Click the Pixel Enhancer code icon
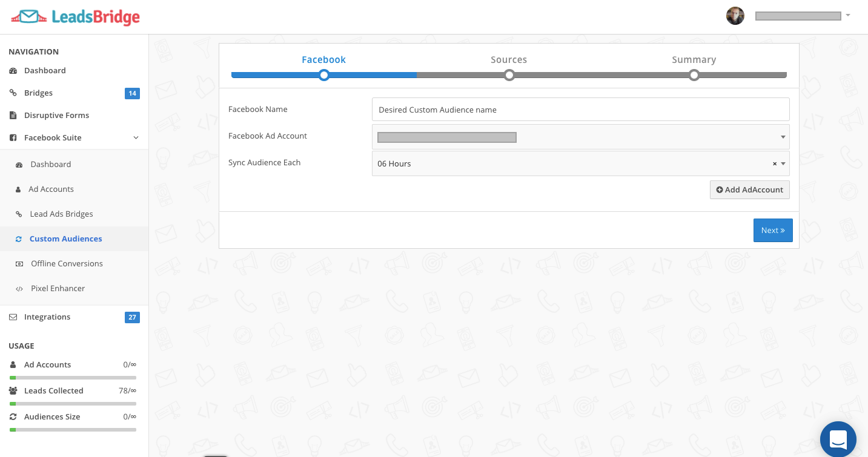The height and width of the screenshot is (457, 868). click(x=19, y=289)
